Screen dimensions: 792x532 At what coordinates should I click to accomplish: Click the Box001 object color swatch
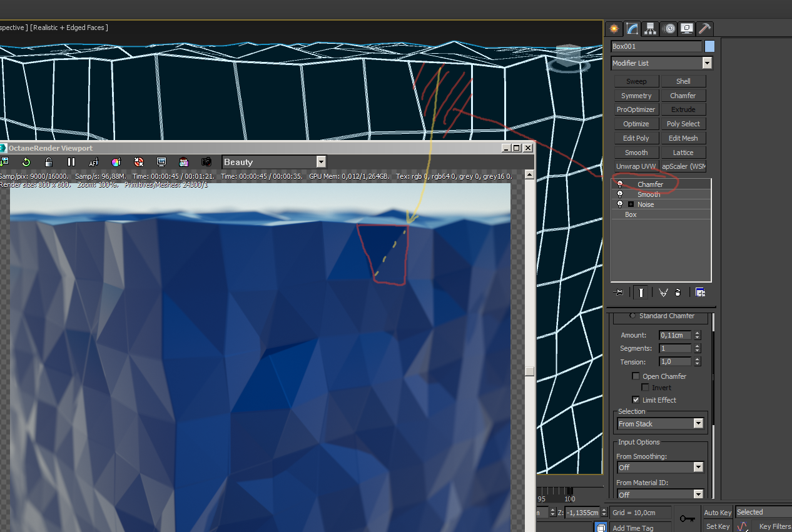coord(709,46)
